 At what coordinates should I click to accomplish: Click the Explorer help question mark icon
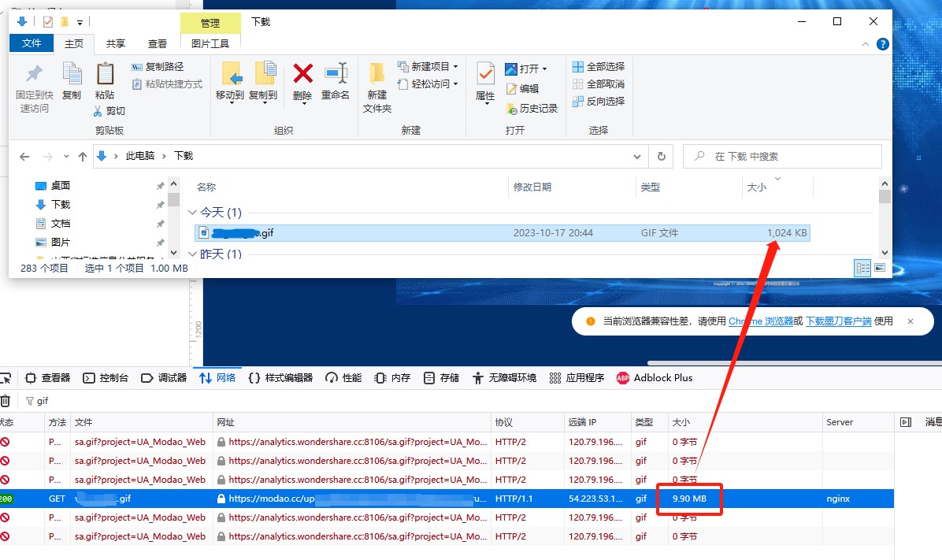point(882,44)
